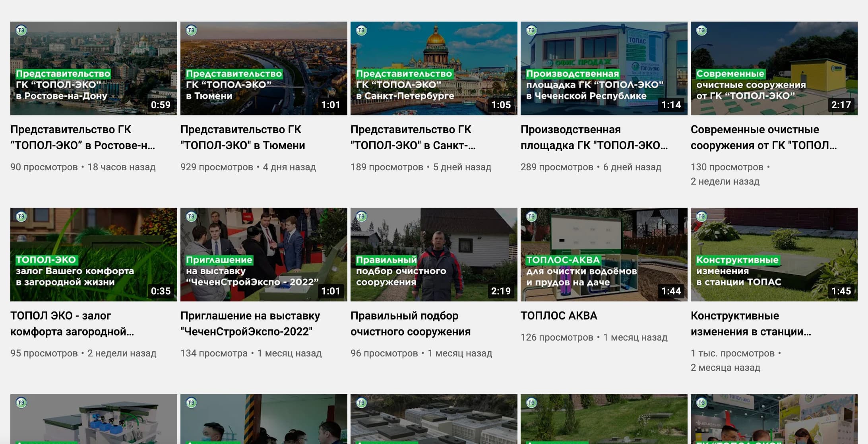Open the Чеченской Республике production site thumbnail

click(604, 68)
